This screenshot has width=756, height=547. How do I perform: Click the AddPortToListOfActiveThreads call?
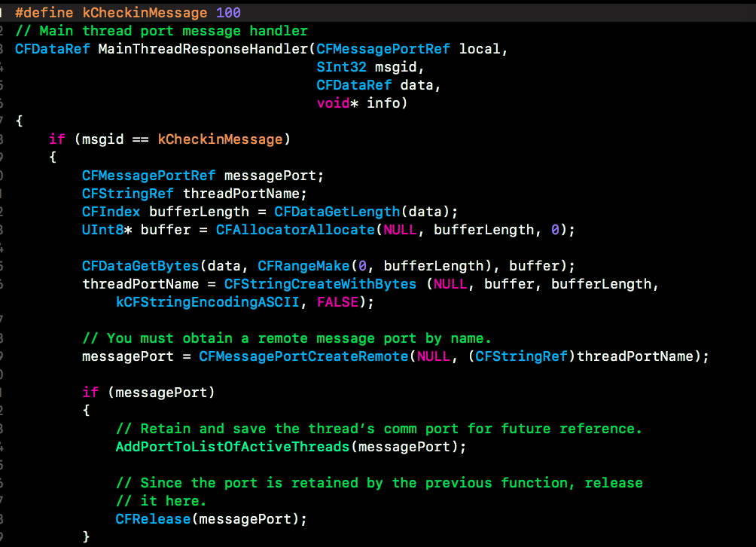(x=233, y=447)
